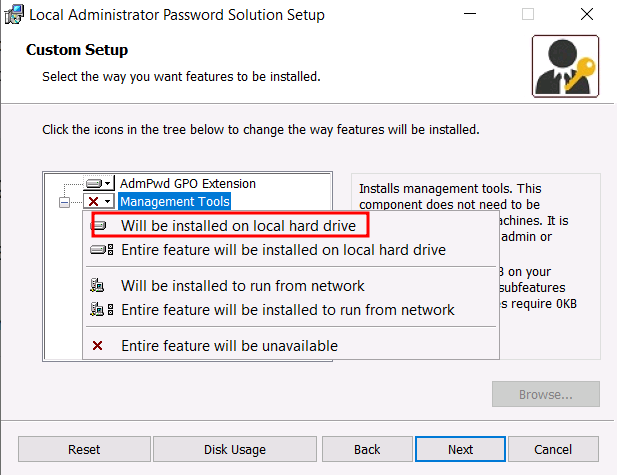Image resolution: width=617 pixels, height=475 pixels.
Task: Click the icon for entire feature run from network
Action: [101, 310]
